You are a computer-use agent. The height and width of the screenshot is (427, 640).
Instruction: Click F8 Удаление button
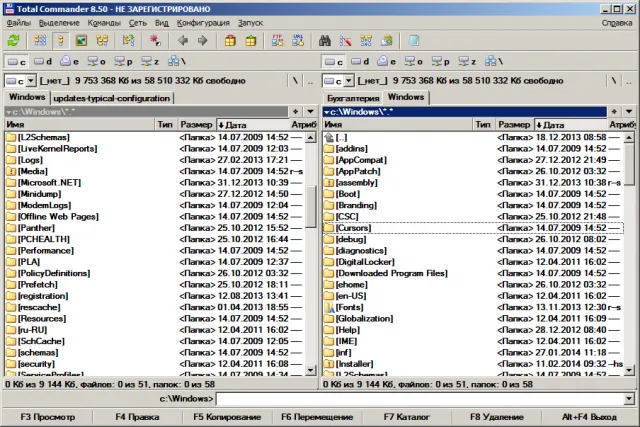click(x=497, y=417)
